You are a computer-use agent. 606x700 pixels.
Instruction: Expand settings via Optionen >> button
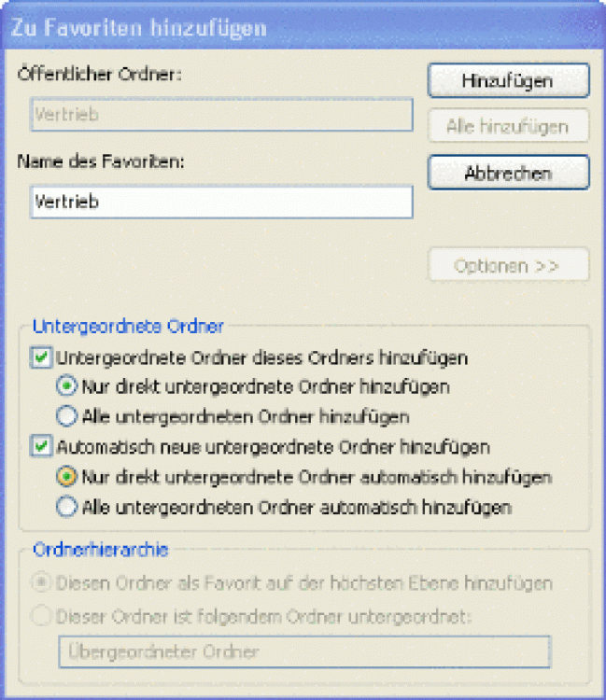(508, 265)
